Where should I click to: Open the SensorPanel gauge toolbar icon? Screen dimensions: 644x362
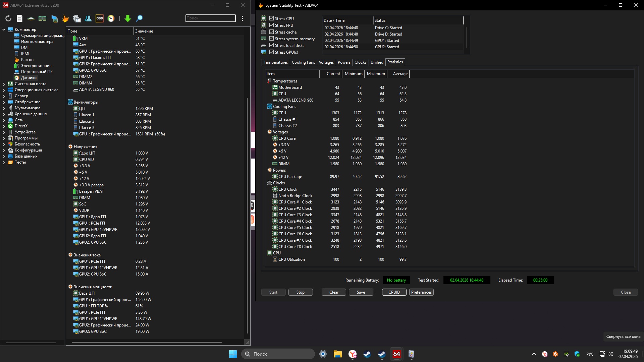pos(111,18)
